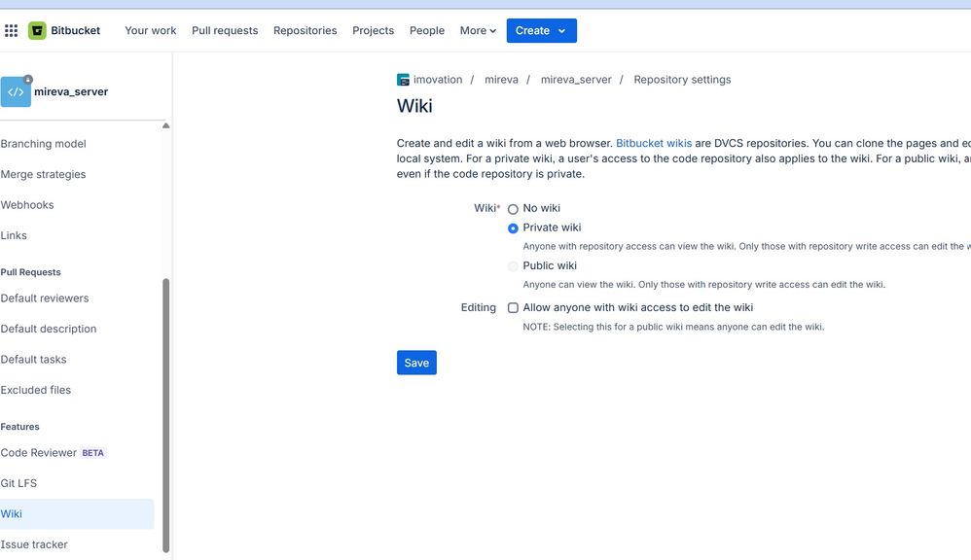Open Pull requests in top navigation

coord(225,31)
